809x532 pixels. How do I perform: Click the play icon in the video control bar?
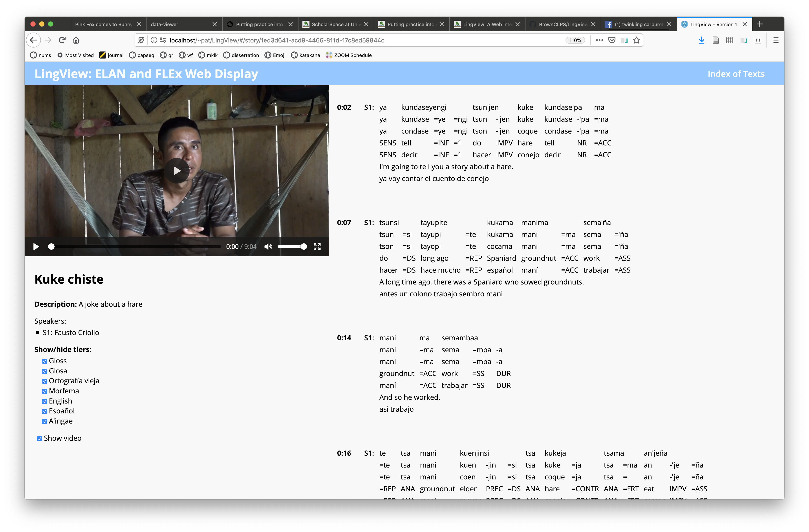pos(36,247)
